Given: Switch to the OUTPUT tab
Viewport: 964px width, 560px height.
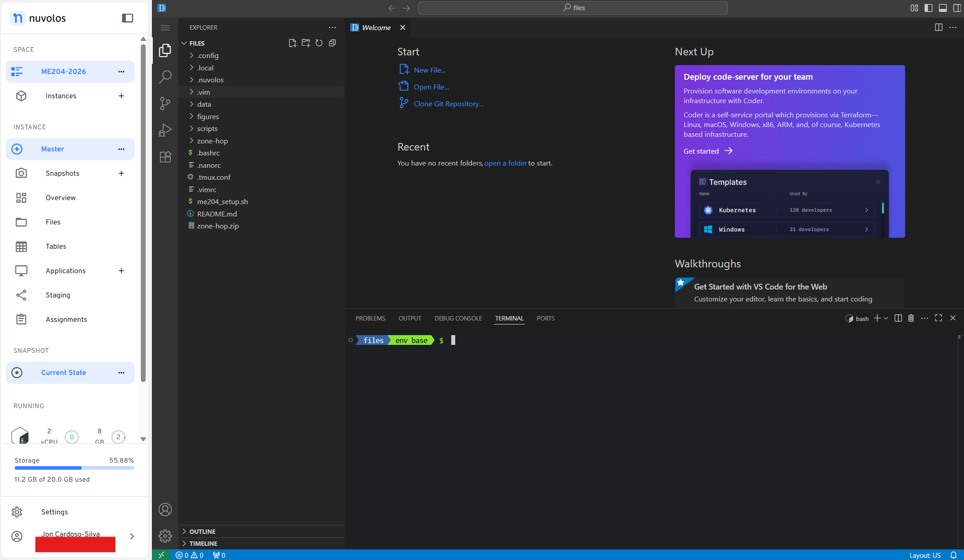Looking at the screenshot, I should click(x=410, y=318).
